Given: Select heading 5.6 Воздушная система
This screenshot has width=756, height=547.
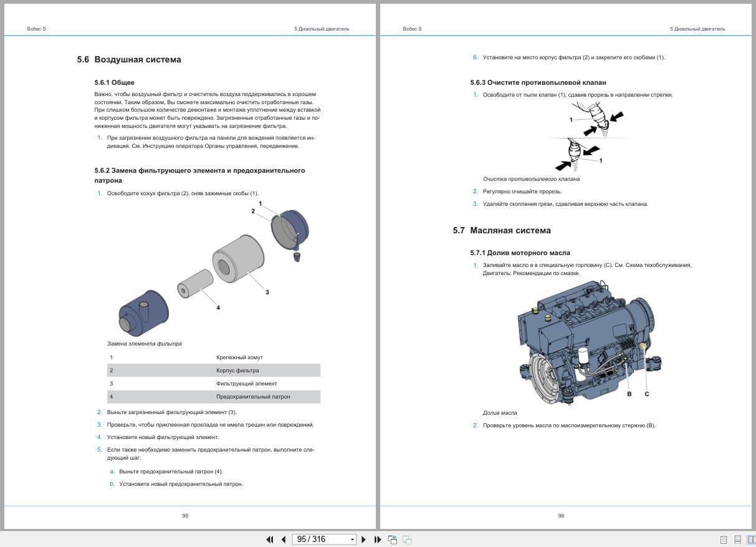Looking at the screenshot, I should [128, 59].
